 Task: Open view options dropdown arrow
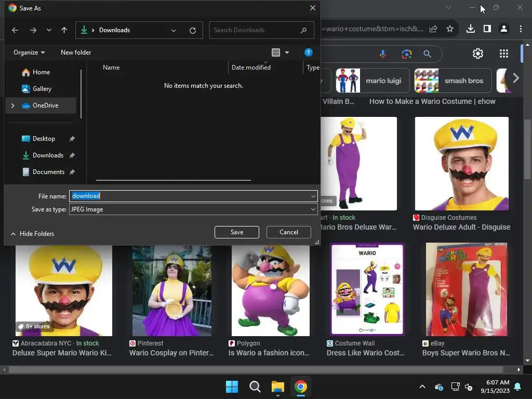tap(287, 52)
